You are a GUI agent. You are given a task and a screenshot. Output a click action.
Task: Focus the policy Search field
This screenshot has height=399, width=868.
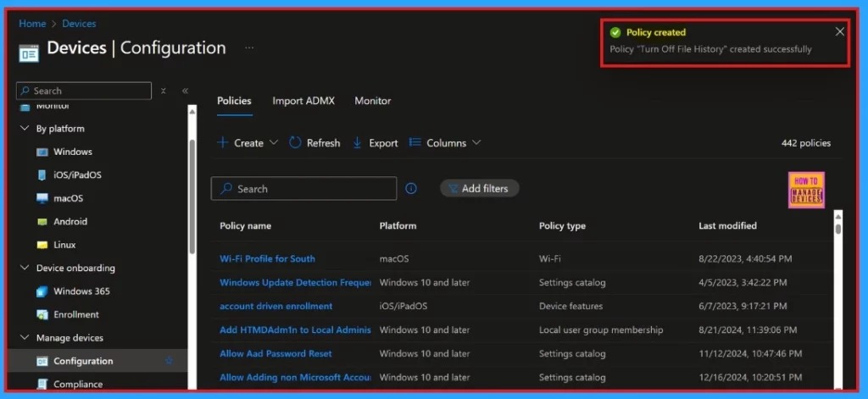(x=304, y=189)
